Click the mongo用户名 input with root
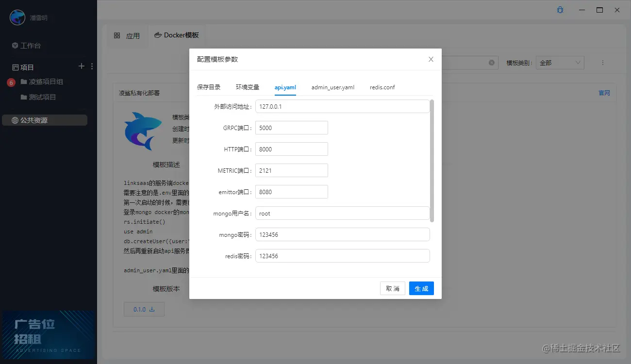The height and width of the screenshot is (364, 631). (x=343, y=213)
